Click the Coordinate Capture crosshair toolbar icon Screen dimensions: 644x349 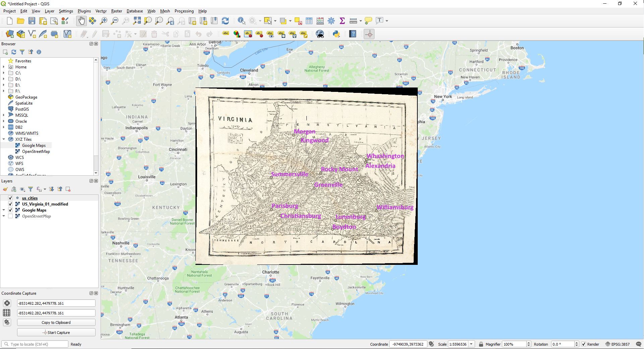click(x=369, y=34)
